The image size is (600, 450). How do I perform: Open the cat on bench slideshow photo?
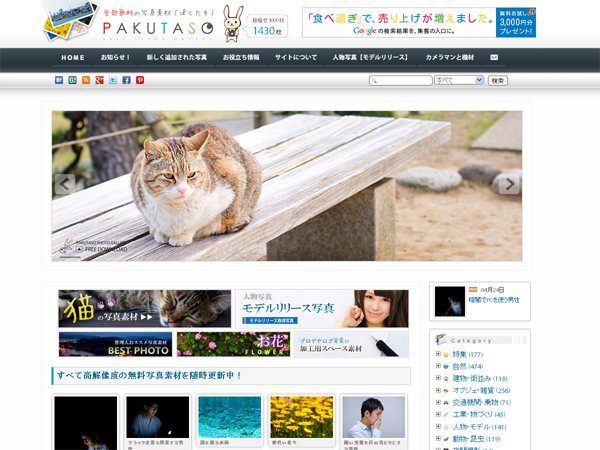click(x=287, y=186)
